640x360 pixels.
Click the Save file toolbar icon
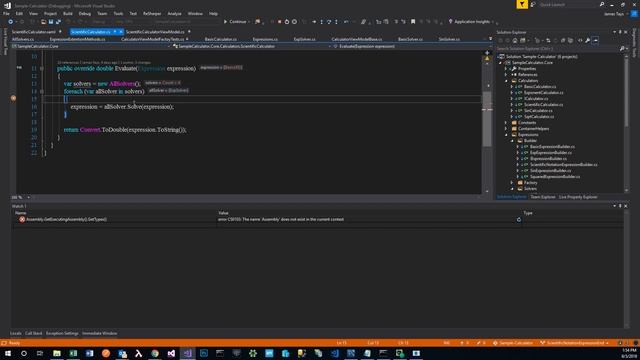coord(51,22)
